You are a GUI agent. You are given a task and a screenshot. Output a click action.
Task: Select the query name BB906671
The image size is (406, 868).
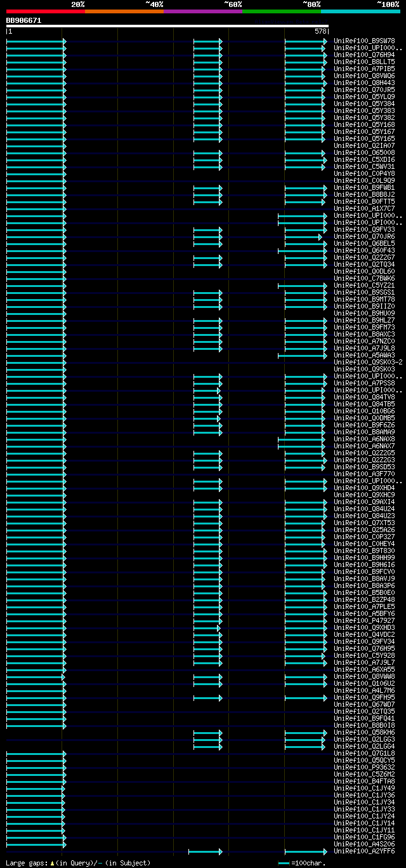pyautogui.click(x=23, y=20)
